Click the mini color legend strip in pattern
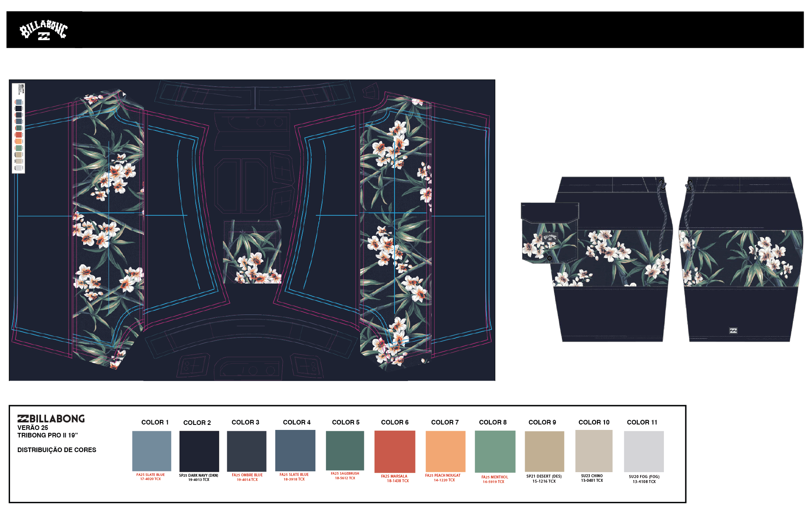This screenshot has width=812, height=519. [18, 128]
